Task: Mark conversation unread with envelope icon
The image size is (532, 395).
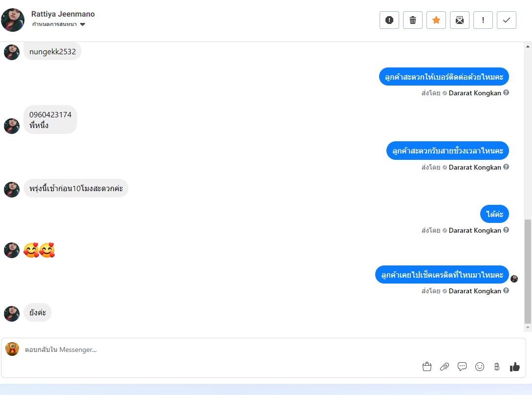Action: click(x=459, y=20)
